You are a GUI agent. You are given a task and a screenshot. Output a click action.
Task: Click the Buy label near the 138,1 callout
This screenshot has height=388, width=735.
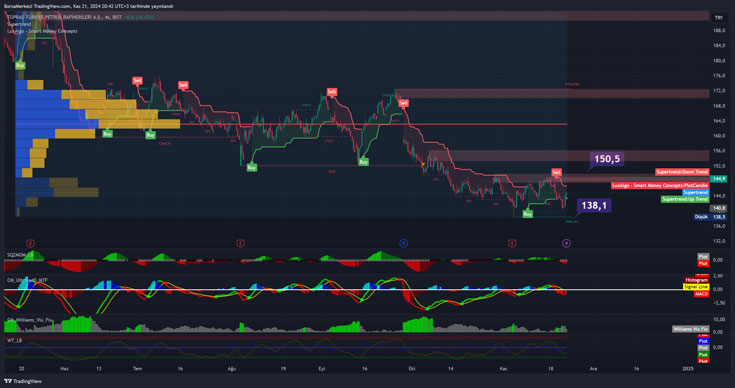point(527,214)
